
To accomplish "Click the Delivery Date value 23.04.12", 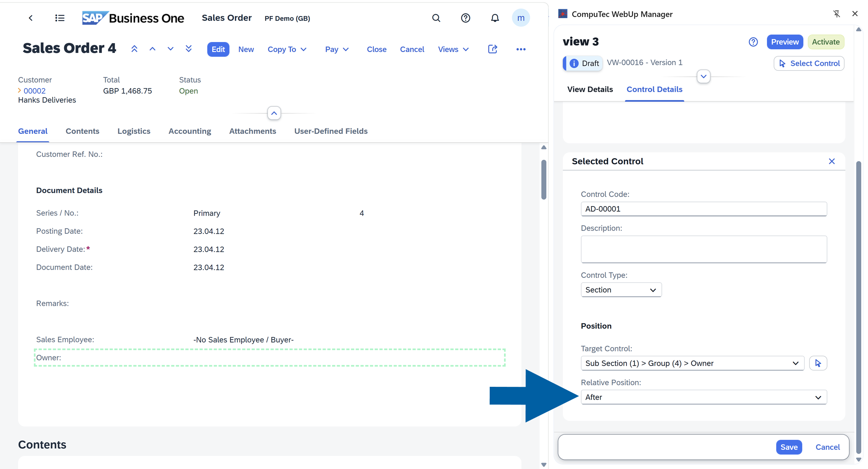I will pyautogui.click(x=209, y=249).
